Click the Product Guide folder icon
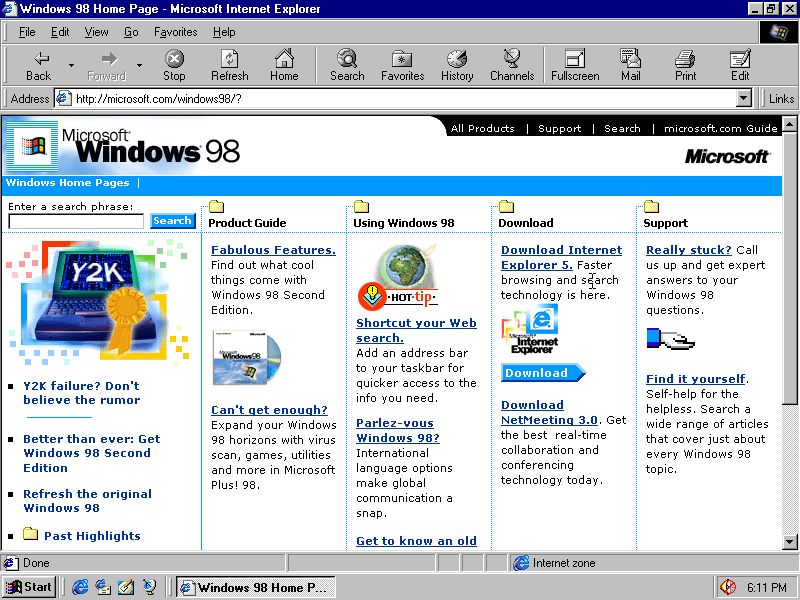800x600 pixels. coord(216,207)
